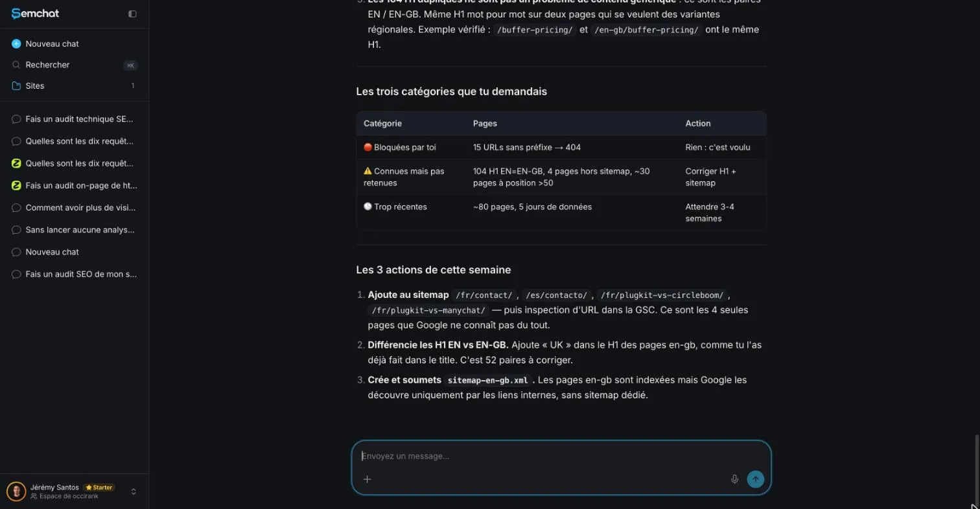Click green icon of 'Quelles sont les dix requêt...' chat
This screenshot has height=509, width=980.
[x=17, y=163]
